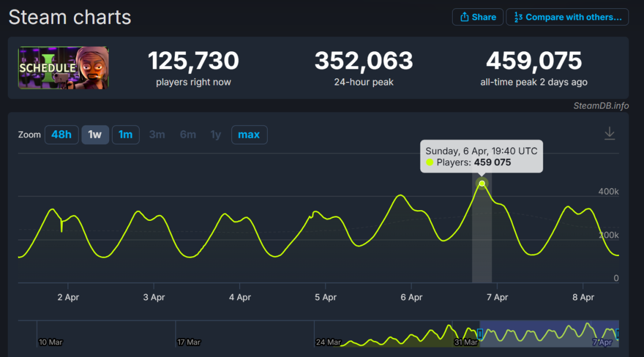Image resolution: width=644 pixels, height=357 pixels.
Task: Select the max zoom range
Action: 249,135
